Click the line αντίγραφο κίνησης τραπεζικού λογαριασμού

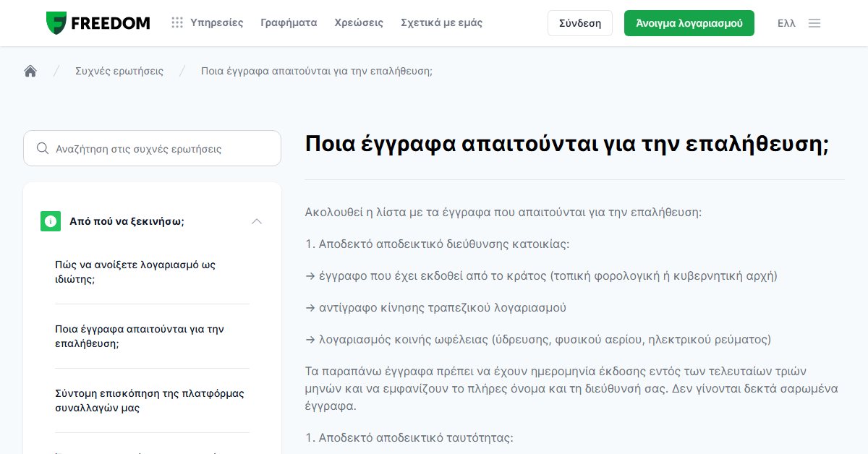pos(435,308)
